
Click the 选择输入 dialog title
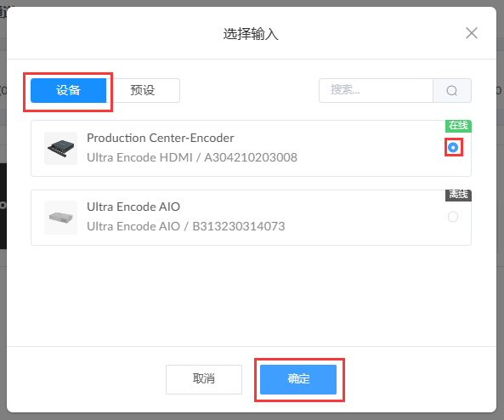point(251,34)
